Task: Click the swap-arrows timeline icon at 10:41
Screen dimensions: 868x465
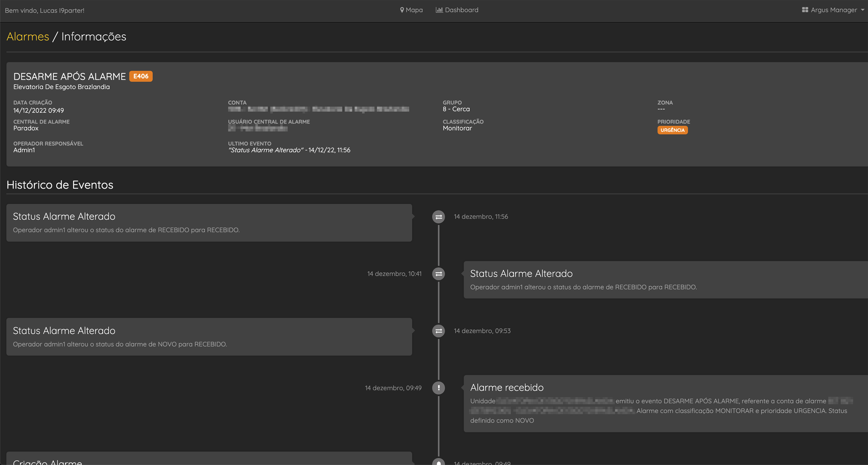Action: [438, 274]
